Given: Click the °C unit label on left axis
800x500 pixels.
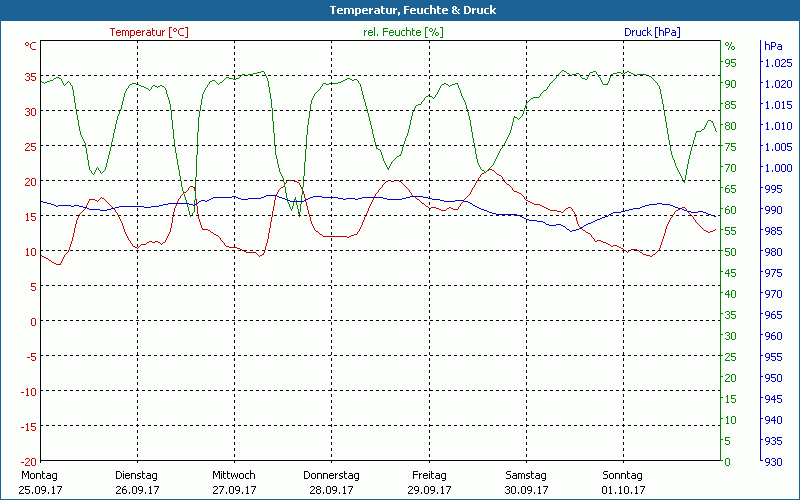Looking at the screenshot, I should click(x=31, y=46).
